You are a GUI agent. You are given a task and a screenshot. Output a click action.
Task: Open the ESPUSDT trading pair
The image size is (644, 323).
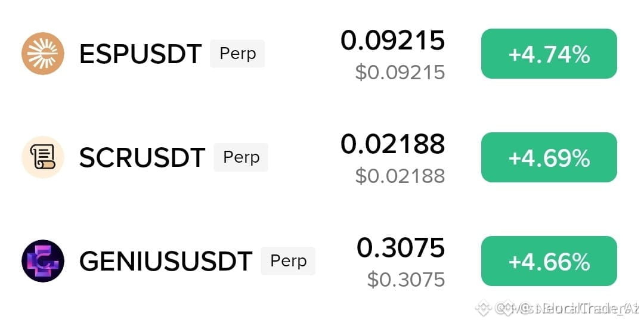click(x=141, y=54)
